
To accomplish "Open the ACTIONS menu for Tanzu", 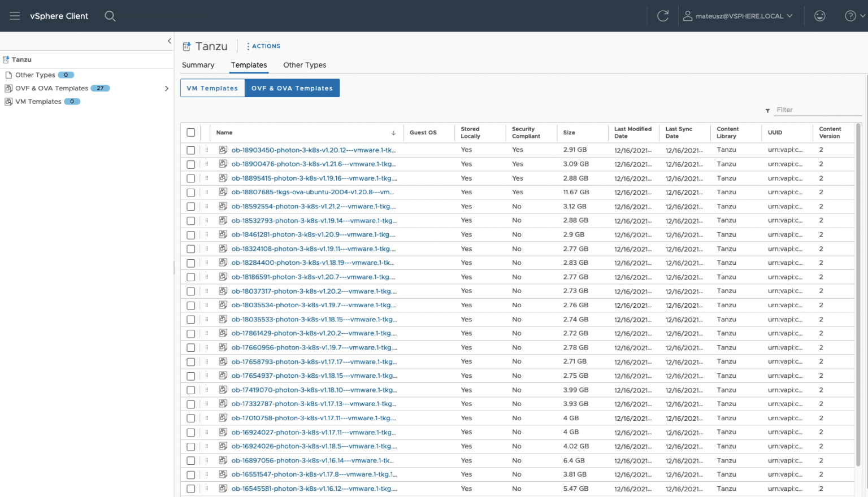I will click(263, 46).
